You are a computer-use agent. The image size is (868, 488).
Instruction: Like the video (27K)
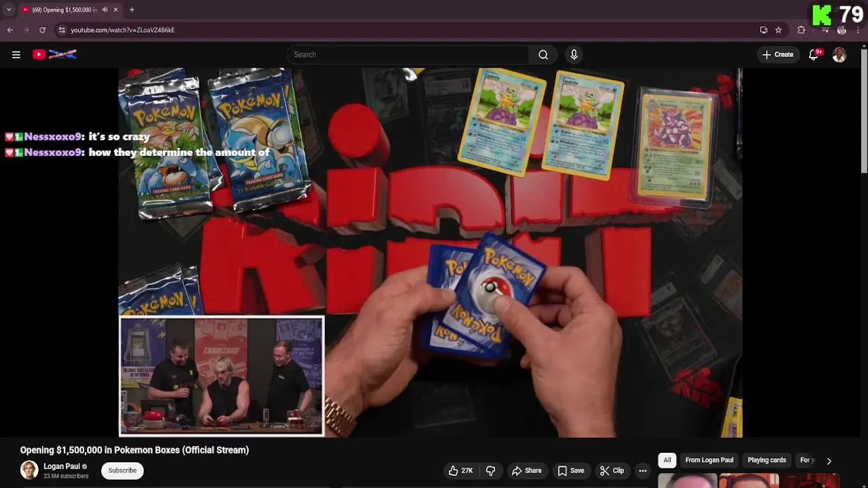(x=460, y=470)
